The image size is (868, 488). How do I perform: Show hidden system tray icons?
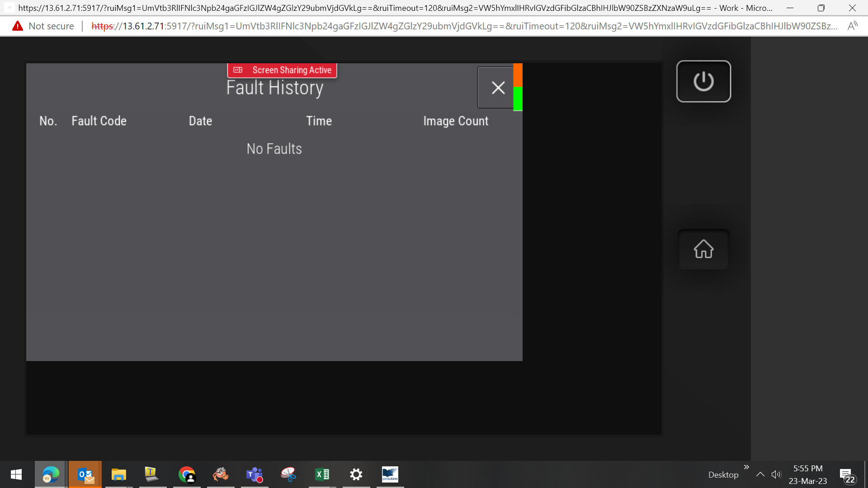click(760, 474)
